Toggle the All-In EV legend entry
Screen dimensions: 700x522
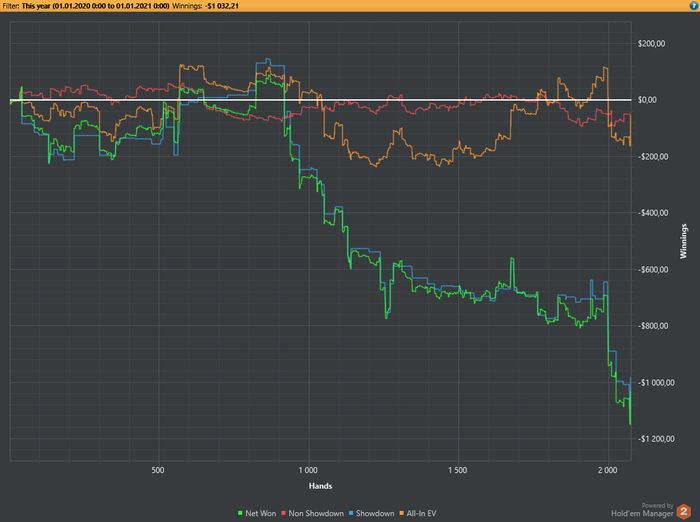click(418, 514)
